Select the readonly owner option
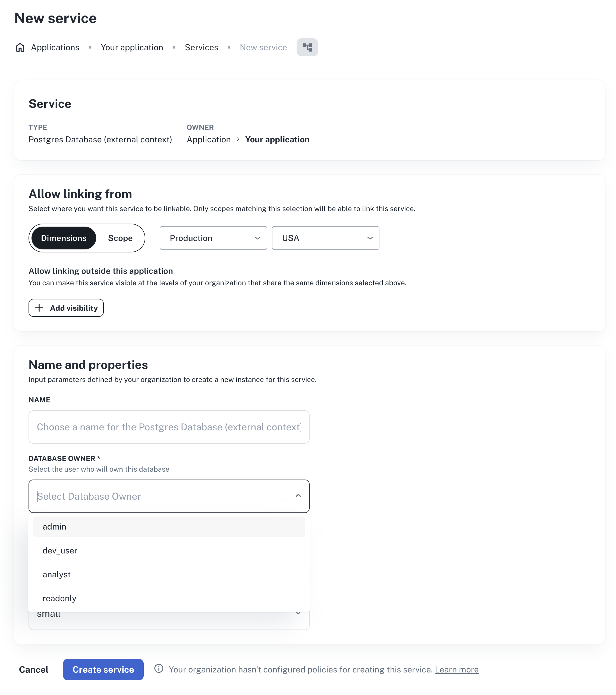 coord(169,598)
